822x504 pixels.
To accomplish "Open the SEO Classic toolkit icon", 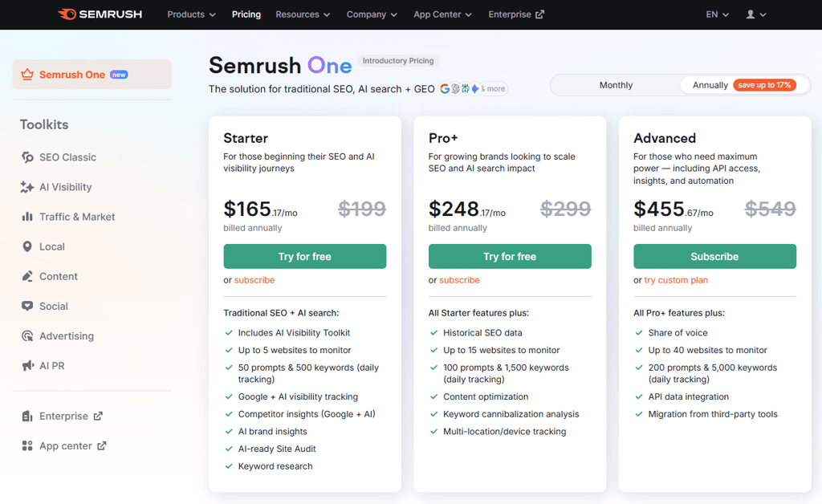I will coord(27,157).
